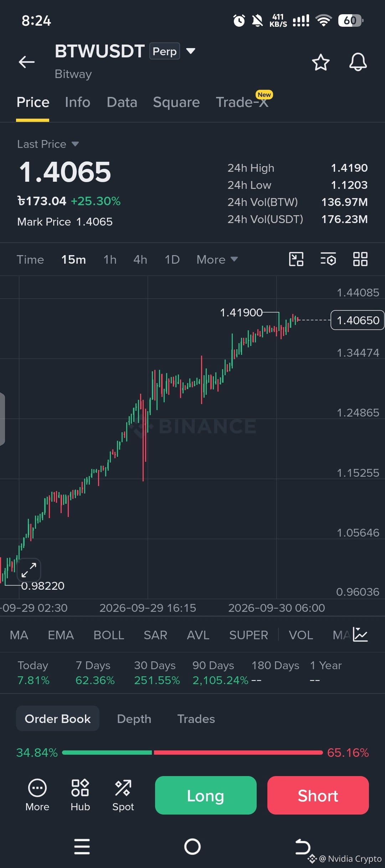The width and height of the screenshot is (385, 868).
Task: Tap the back arrow icon
Action: (x=27, y=62)
